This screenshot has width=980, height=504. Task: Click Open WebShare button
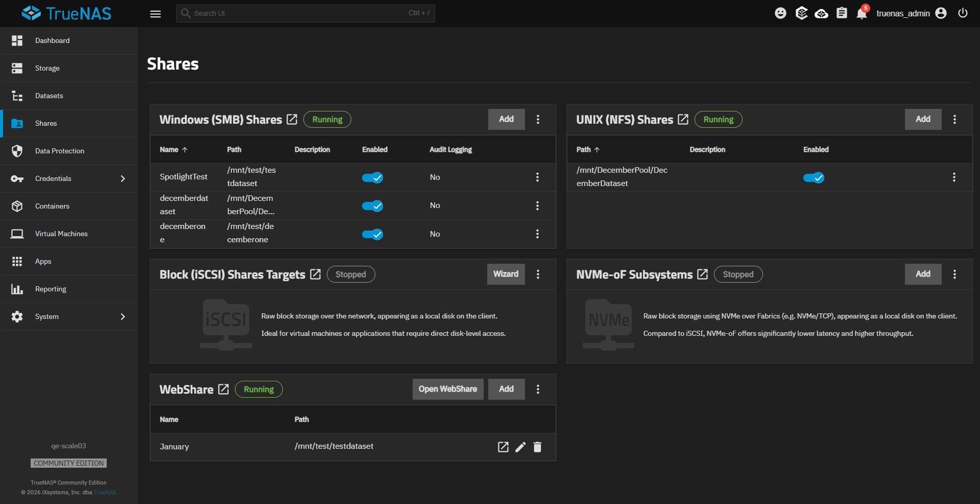point(448,389)
